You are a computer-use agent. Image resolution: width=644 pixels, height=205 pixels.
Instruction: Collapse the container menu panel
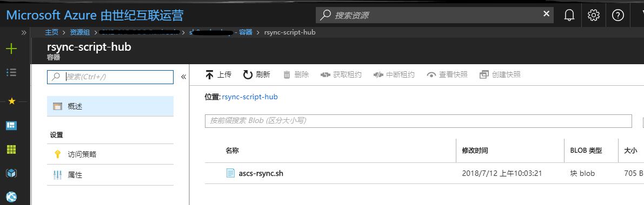point(184,77)
